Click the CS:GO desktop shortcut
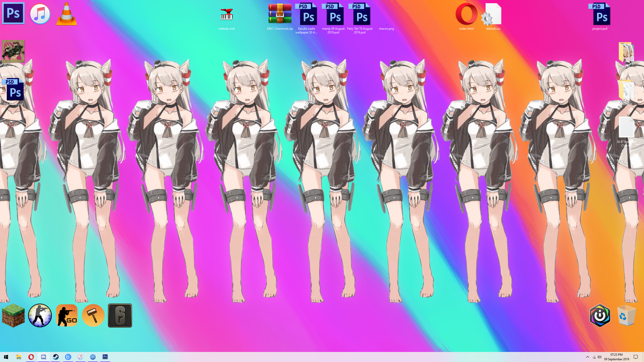644x362 pixels. 67,315
